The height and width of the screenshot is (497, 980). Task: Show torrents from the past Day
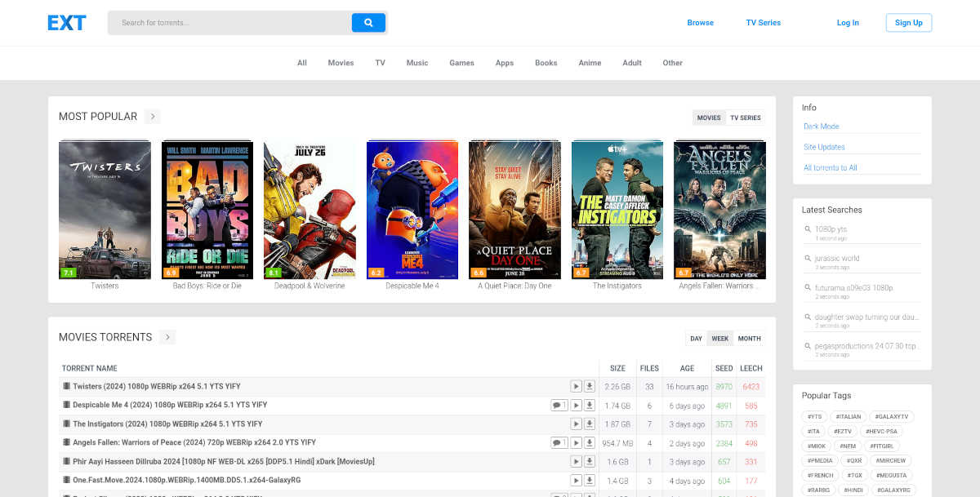[696, 339]
